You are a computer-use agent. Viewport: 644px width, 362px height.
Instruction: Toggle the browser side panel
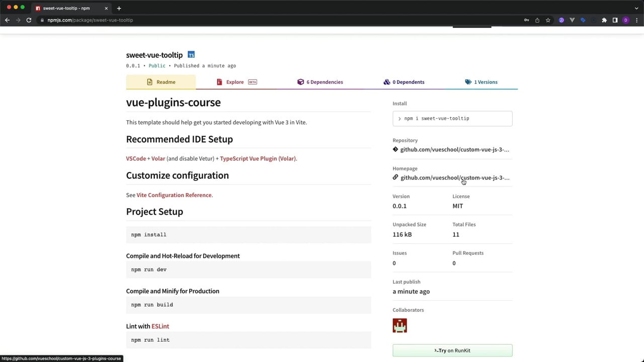[x=615, y=20]
